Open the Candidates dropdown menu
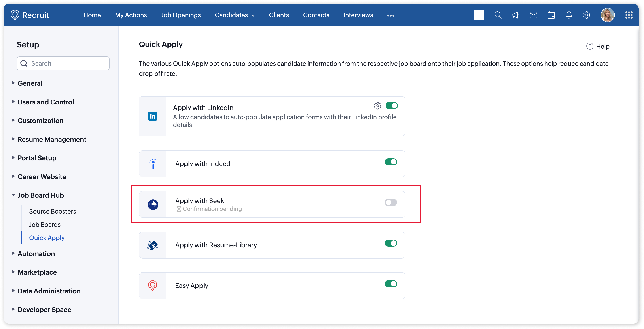This screenshot has height=329, width=644. tap(235, 15)
